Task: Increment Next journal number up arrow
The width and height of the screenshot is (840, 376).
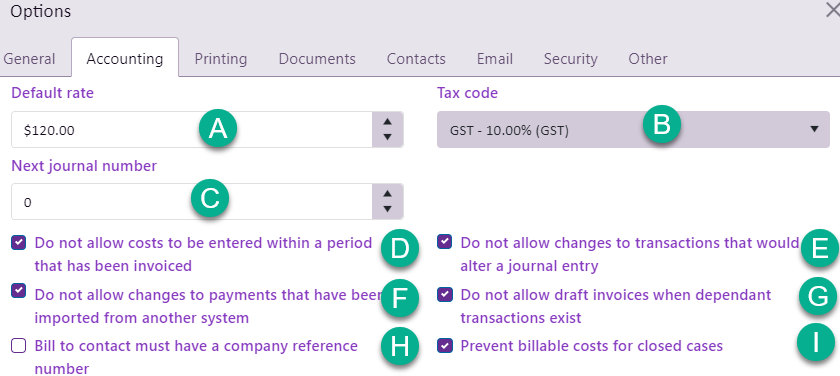Action: (388, 194)
